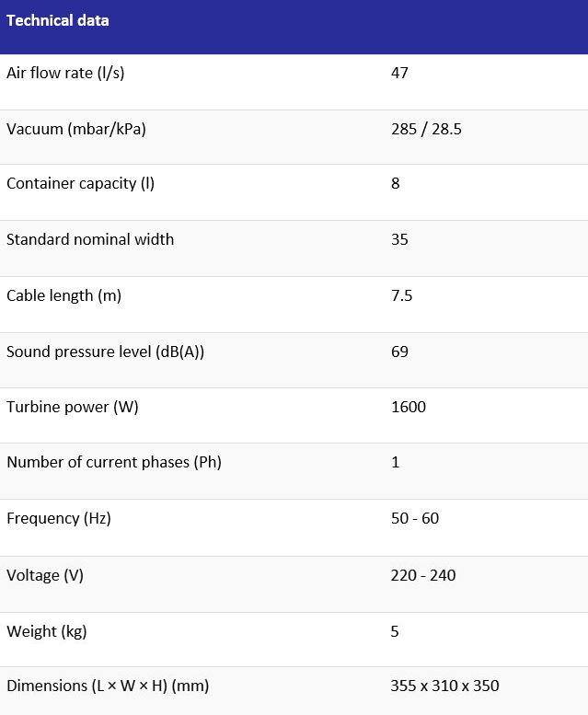
Task: Select the Sound pressure level label
Action: tap(105, 352)
